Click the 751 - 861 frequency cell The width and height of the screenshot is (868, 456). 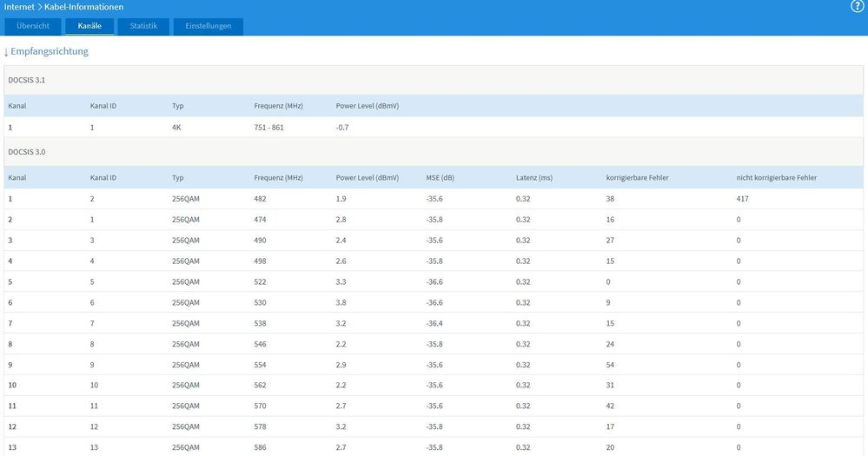pyautogui.click(x=269, y=127)
